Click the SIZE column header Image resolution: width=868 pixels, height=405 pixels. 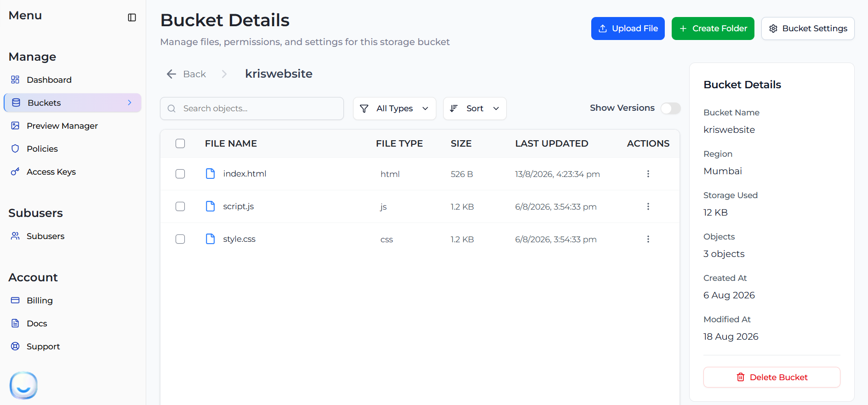point(461,143)
